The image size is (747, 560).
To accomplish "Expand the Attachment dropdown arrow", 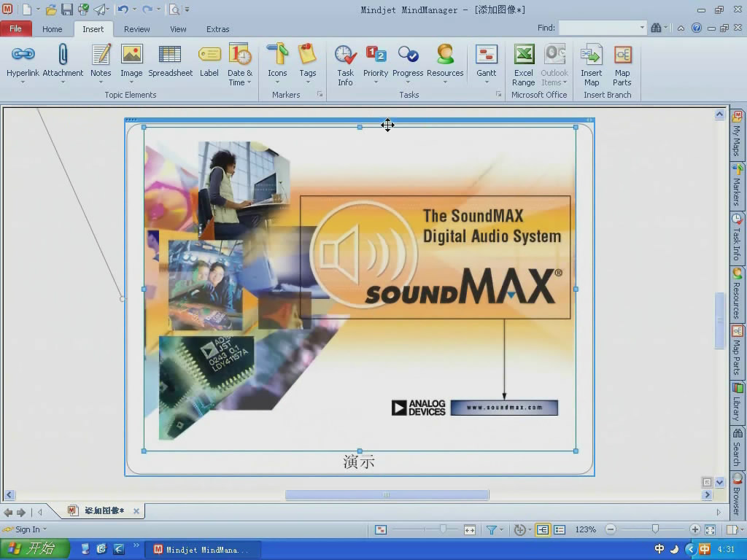I will click(x=63, y=82).
